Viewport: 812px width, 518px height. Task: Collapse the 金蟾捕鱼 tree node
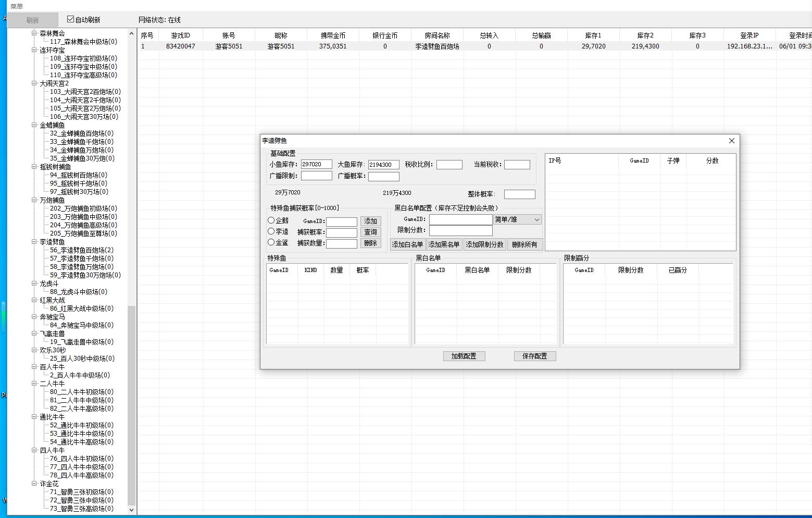[x=34, y=125]
